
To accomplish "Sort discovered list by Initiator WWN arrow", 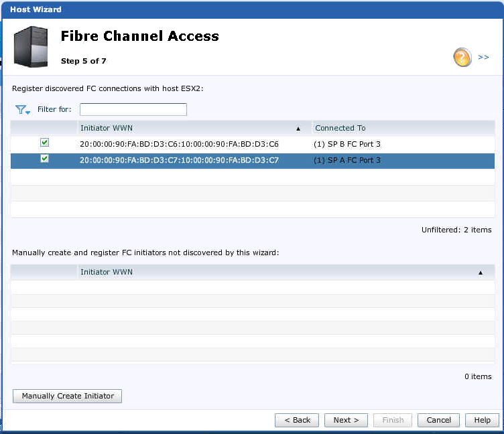I will click(298, 129).
